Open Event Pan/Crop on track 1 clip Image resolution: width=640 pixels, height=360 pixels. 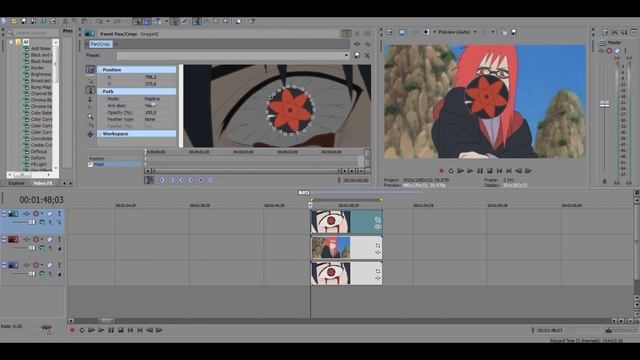coord(378,220)
